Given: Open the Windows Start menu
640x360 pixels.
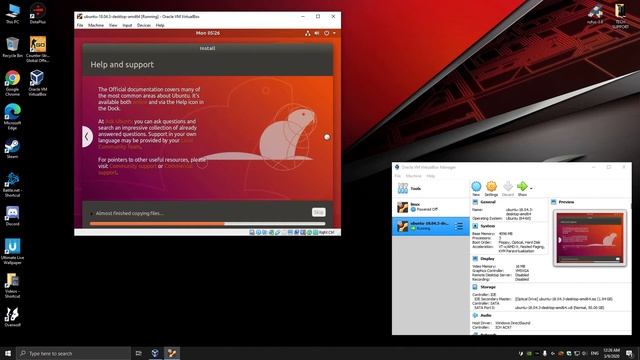Looking at the screenshot, I should (8, 353).
